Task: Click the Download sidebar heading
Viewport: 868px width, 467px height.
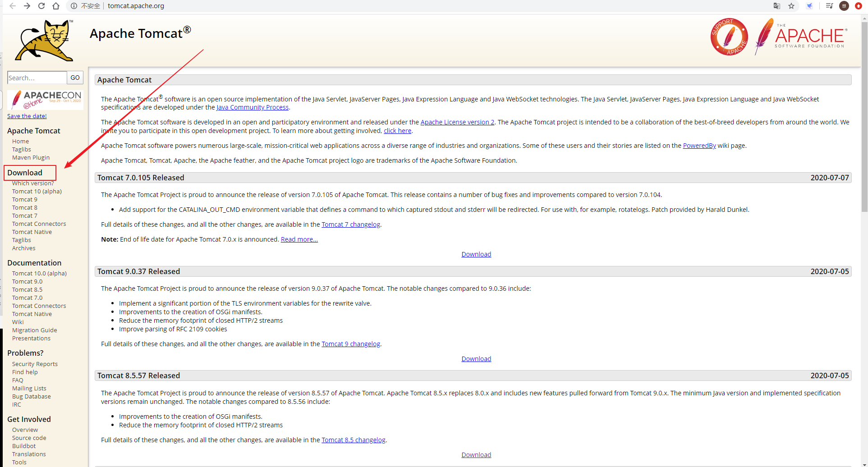Action: (x=25, y=173)
